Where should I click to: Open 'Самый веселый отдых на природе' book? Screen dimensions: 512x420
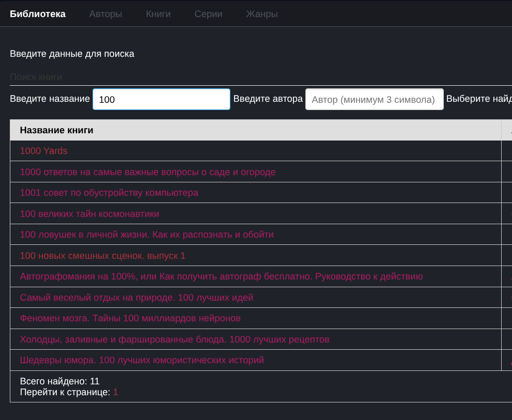(136, 298)
